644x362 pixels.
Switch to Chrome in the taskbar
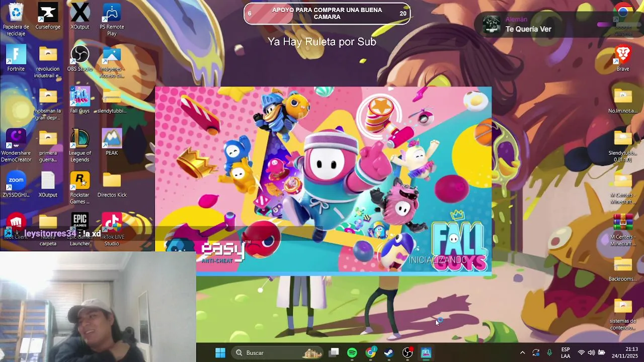(x=370, y=352)
